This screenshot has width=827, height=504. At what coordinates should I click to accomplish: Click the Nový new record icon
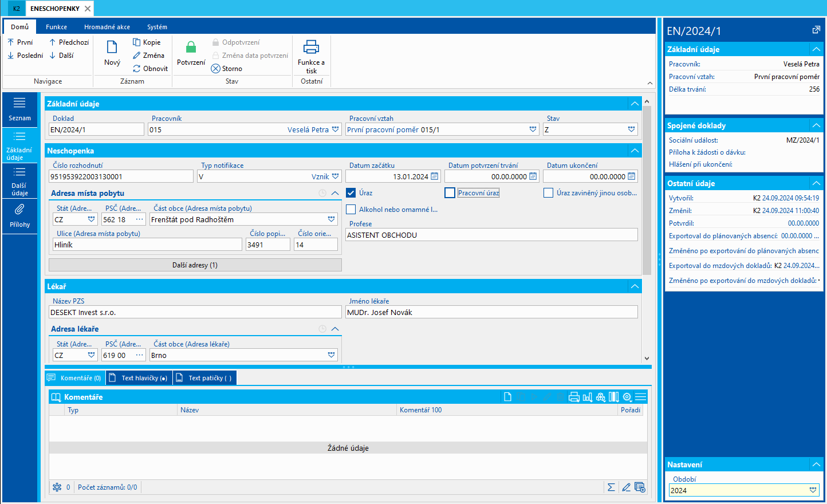point(112,48)
